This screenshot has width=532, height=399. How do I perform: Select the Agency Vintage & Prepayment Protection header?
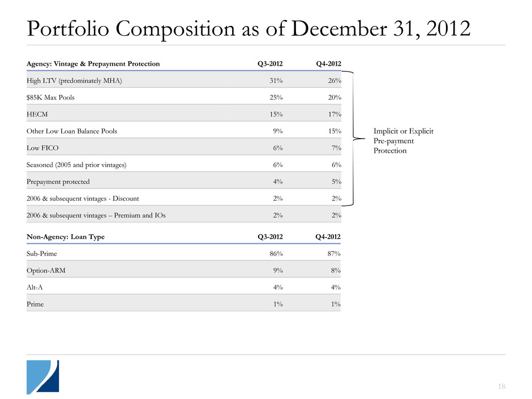click(x=93, y=64)
